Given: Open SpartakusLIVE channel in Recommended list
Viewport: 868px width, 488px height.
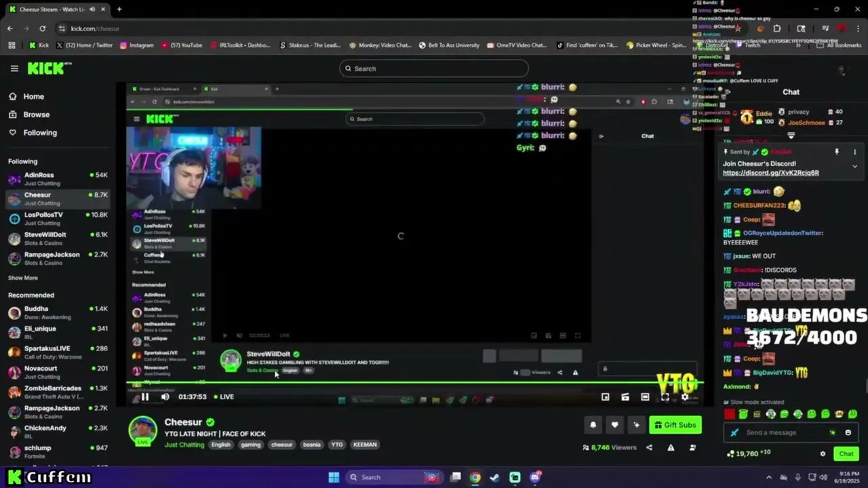Looking at the screenshot, I should (58, 352).
